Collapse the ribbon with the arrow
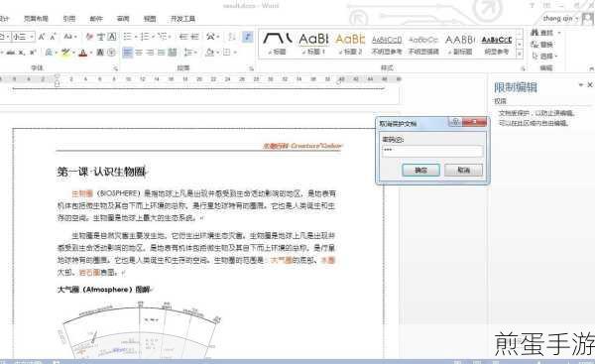 click(x=591, y=68)
